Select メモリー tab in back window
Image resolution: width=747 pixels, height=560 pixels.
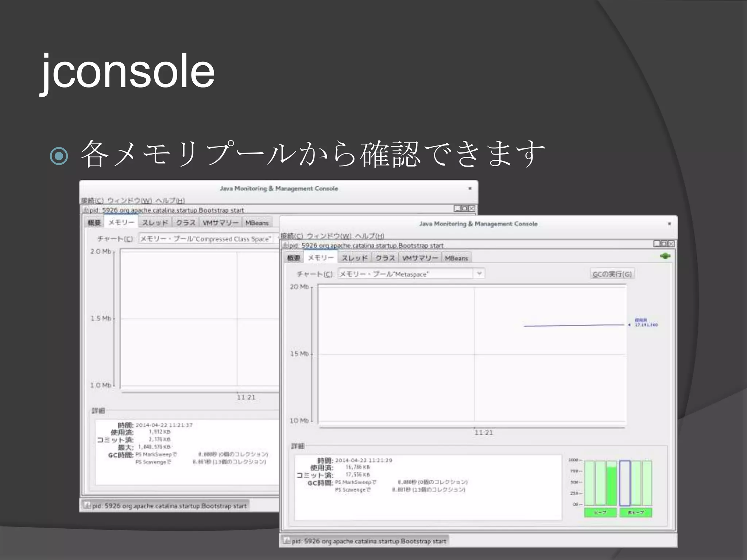(121, 222)
